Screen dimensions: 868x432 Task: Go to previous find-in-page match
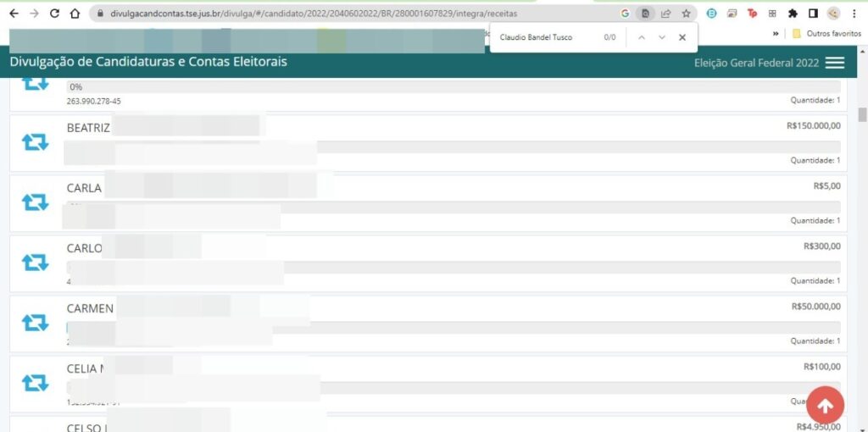pos(642,37)
